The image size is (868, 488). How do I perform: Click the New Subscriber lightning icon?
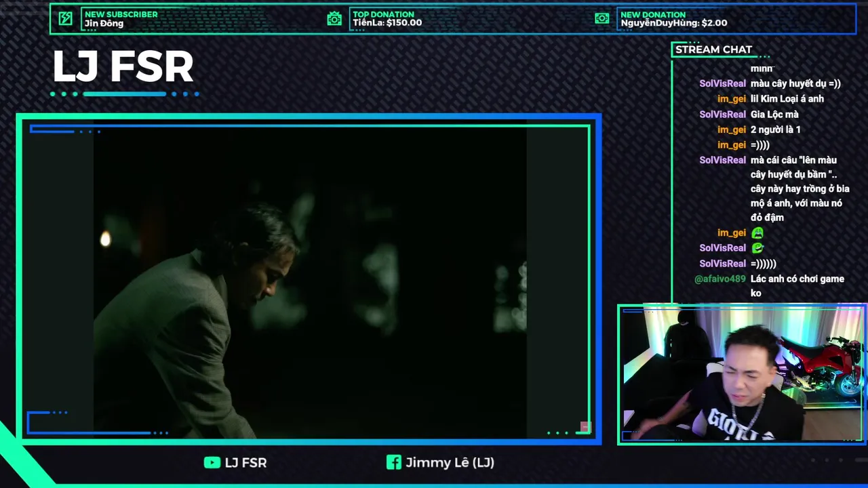point(65,19)
